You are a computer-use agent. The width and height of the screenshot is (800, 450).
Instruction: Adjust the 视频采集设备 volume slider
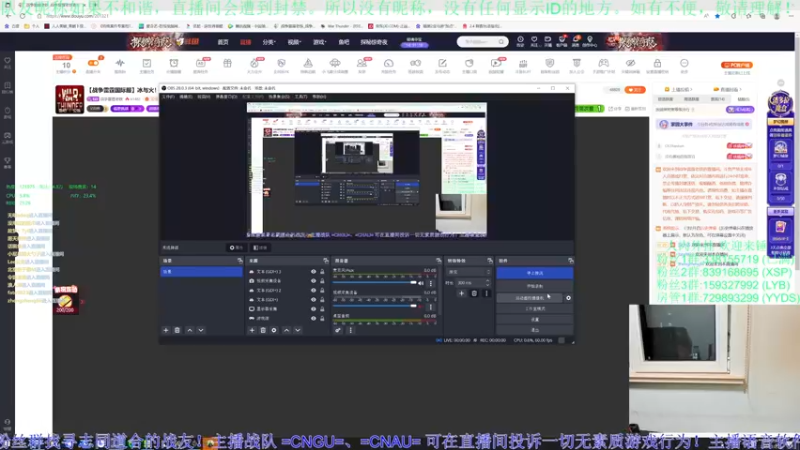(x=374, y=306)
